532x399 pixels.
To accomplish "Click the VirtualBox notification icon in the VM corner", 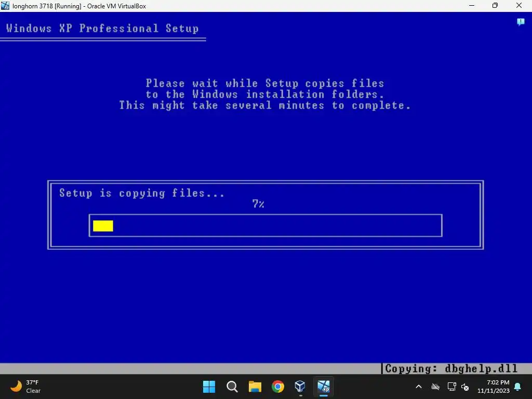I will click(521, 22).
